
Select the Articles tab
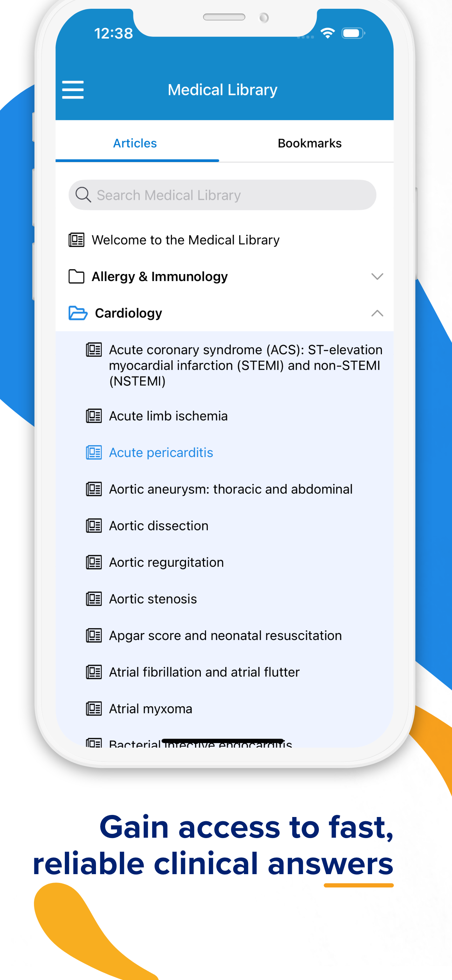click(135, 143)
